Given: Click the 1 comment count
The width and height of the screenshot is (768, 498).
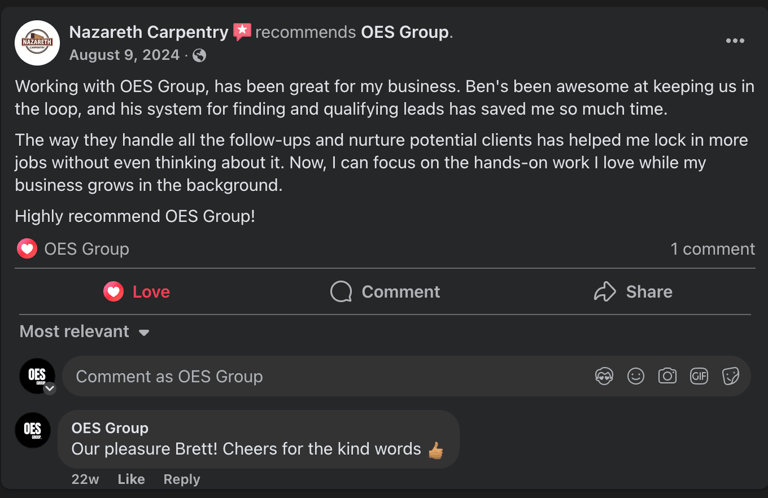Looking at the screenshot, I should [713, 249].
